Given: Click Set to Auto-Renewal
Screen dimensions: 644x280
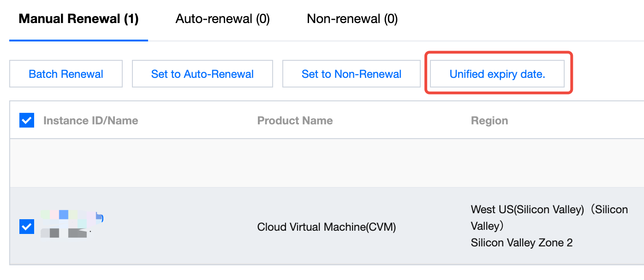Looking at the screenshot, I should click(202, 74).
